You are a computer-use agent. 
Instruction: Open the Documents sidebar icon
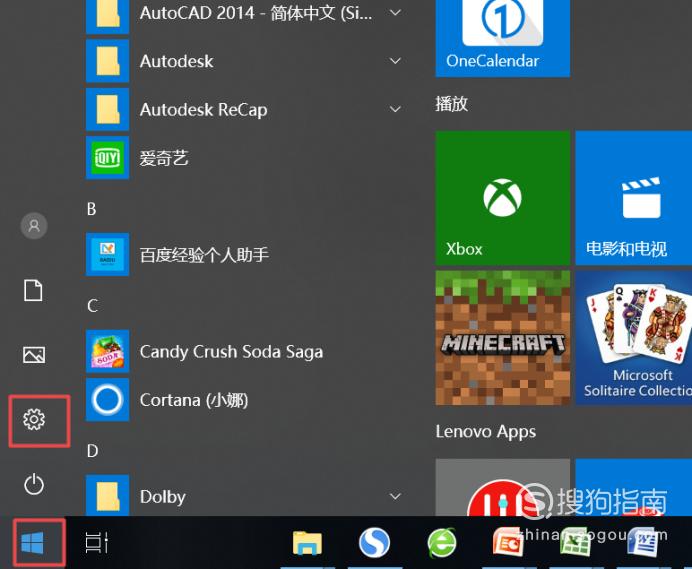click(33, 290)
